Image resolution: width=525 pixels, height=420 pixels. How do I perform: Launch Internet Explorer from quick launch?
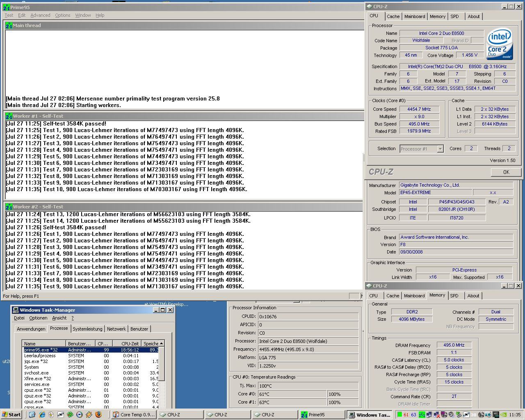click(x=42, y=415)
